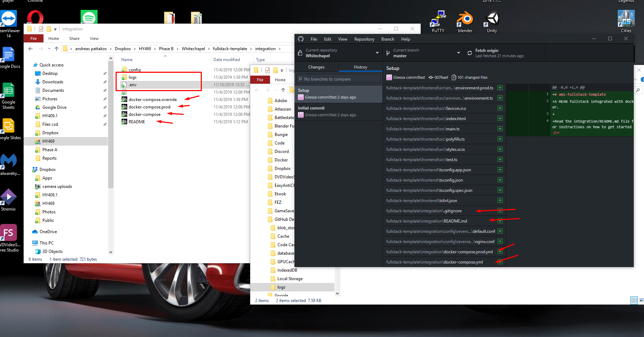Switch to details view in Explorer status bar
This screenshot has height=337, width=644.
pos(633,300)
